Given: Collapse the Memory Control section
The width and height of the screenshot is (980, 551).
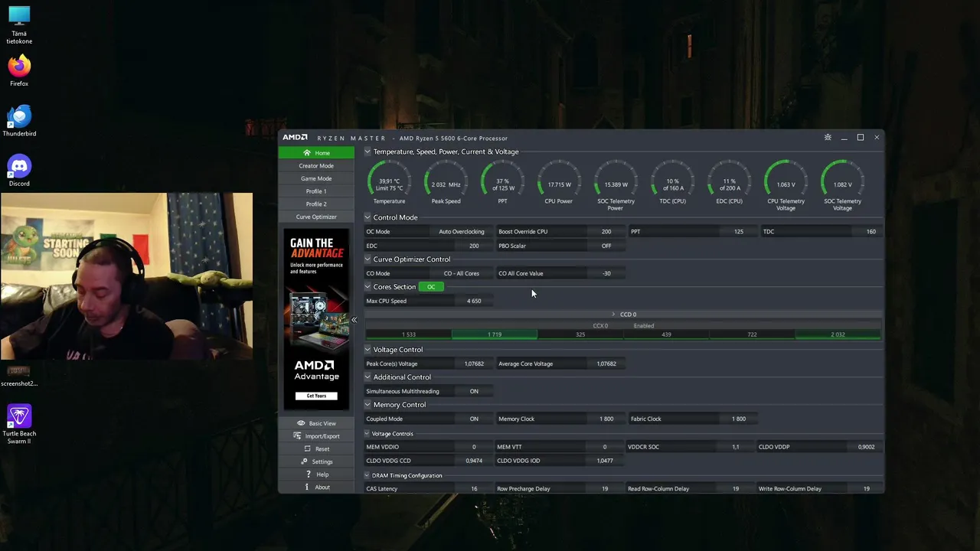Looking at the screenshot, I should point(367,405).
